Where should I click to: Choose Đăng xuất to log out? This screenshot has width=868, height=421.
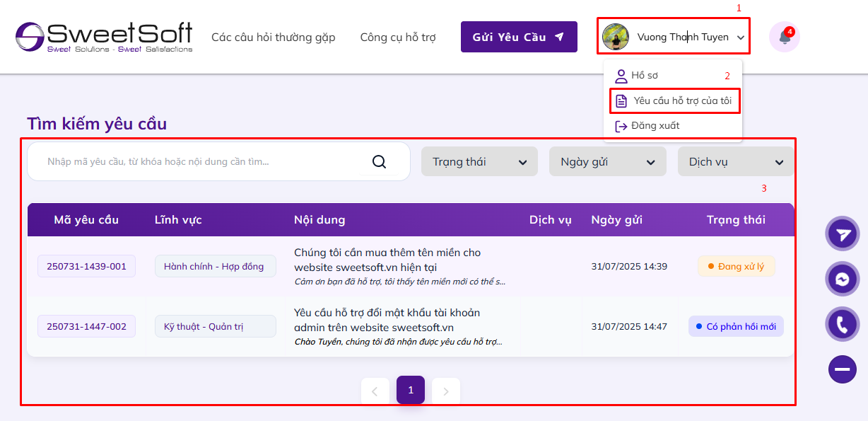655,126
